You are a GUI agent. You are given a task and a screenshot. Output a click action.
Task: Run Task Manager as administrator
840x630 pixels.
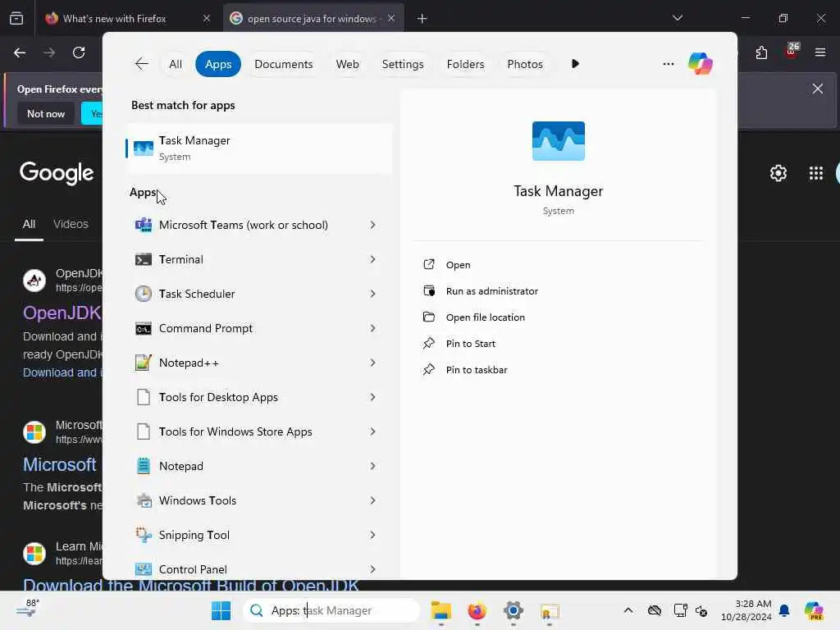[492, 291]
